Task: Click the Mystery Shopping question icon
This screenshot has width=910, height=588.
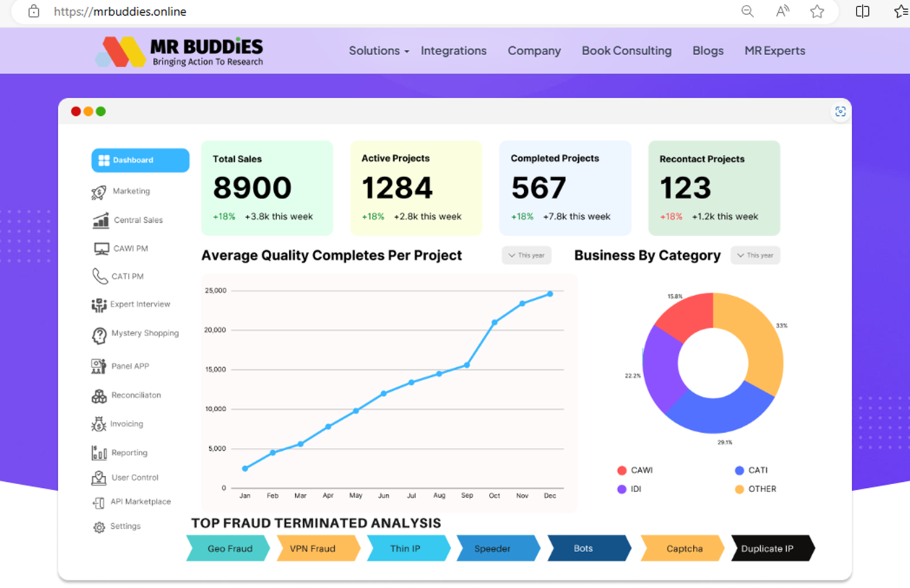Action: [x=99, y=334]
